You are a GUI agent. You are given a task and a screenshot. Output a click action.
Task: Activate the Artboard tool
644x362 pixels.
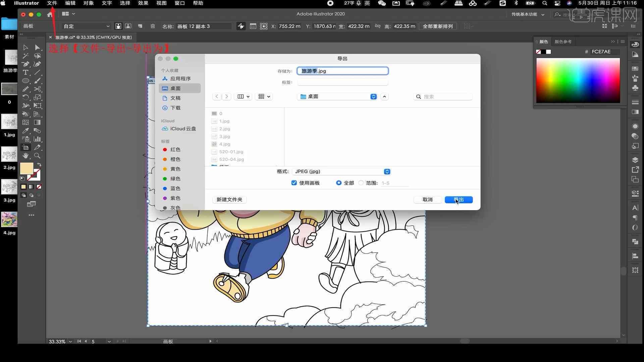click(25, 147)
